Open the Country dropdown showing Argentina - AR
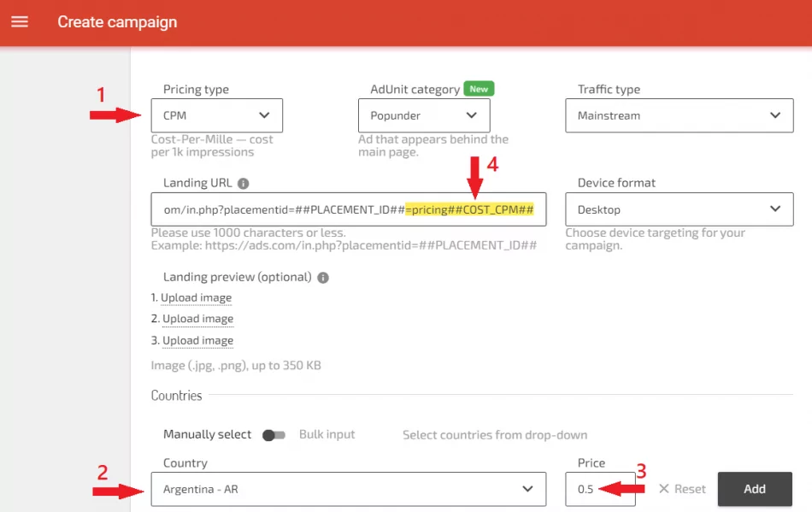Image resolution: width=812 pixels, height=512 pixels. click(x=349, y=489)
